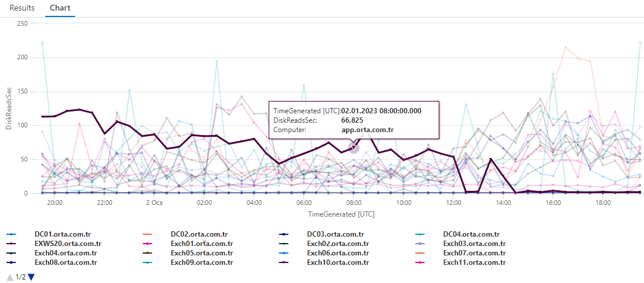Click Exch05.orta.com.tr legend label
The height and width of the screenshot is (283, 644).
pos(202,253)
